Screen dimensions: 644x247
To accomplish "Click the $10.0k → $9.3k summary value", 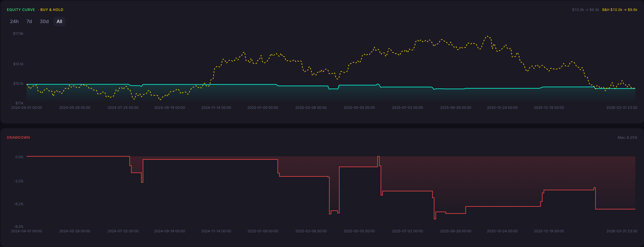I will 586,10.
